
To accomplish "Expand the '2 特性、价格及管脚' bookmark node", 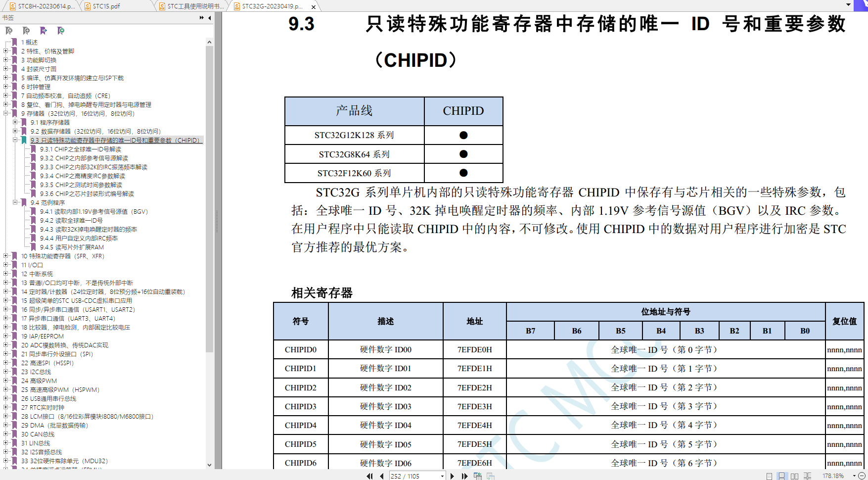I will pos(6,51).
